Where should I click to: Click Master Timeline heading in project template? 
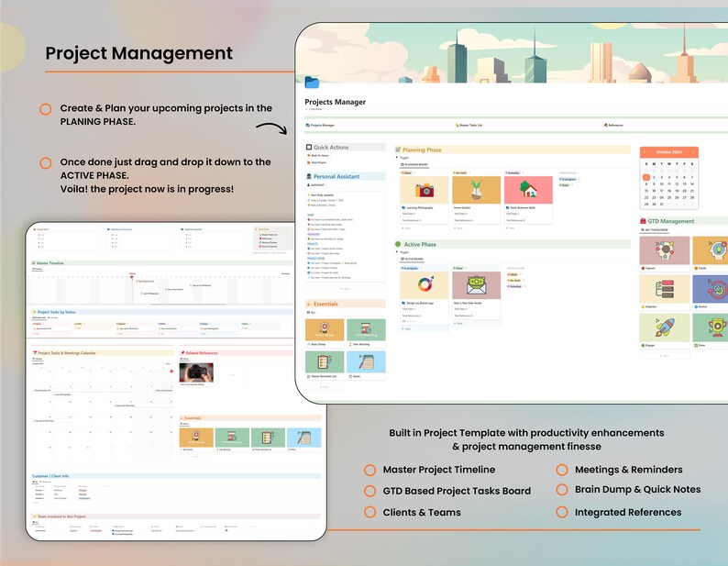[50, 263]
